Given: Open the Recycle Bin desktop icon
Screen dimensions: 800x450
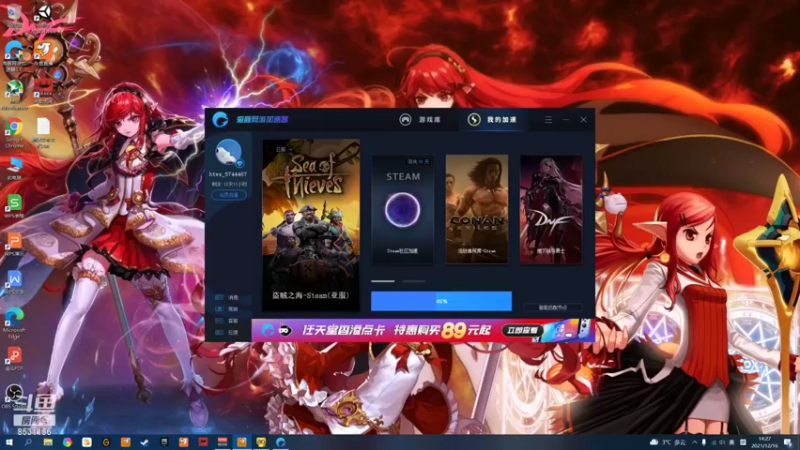Looking at the screenshot, I should click(14, 15).
